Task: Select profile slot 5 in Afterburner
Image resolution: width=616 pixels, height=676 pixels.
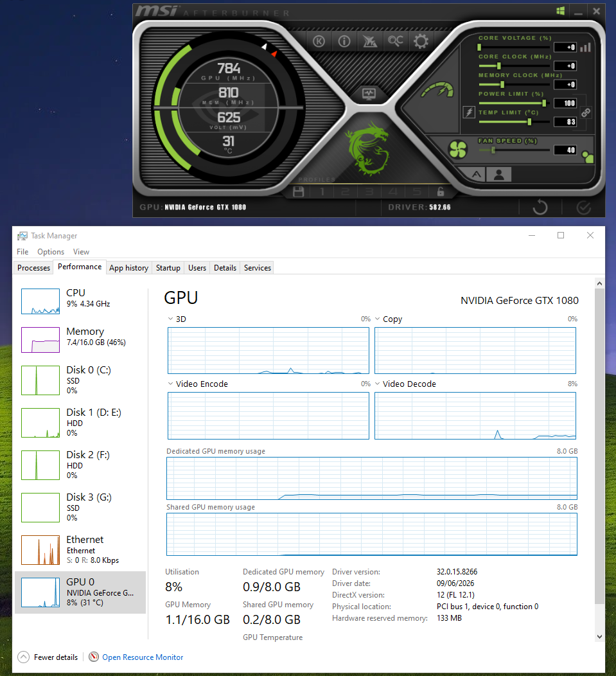Action: tap(416, 191)
